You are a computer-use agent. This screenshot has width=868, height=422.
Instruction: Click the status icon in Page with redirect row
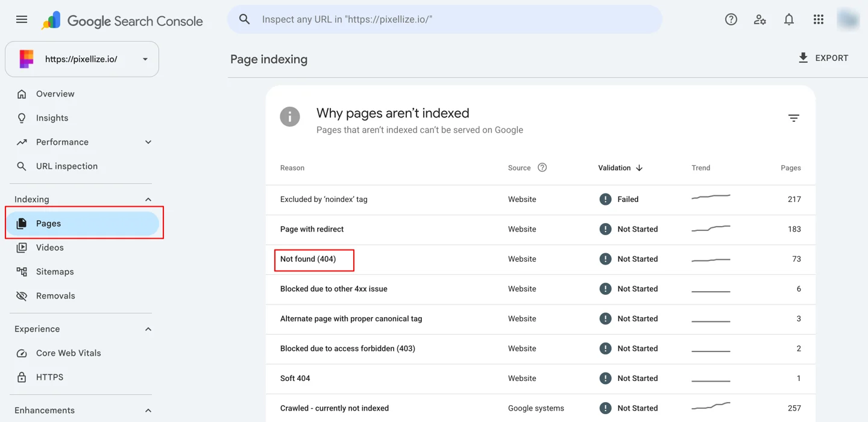tap(605, 229)
